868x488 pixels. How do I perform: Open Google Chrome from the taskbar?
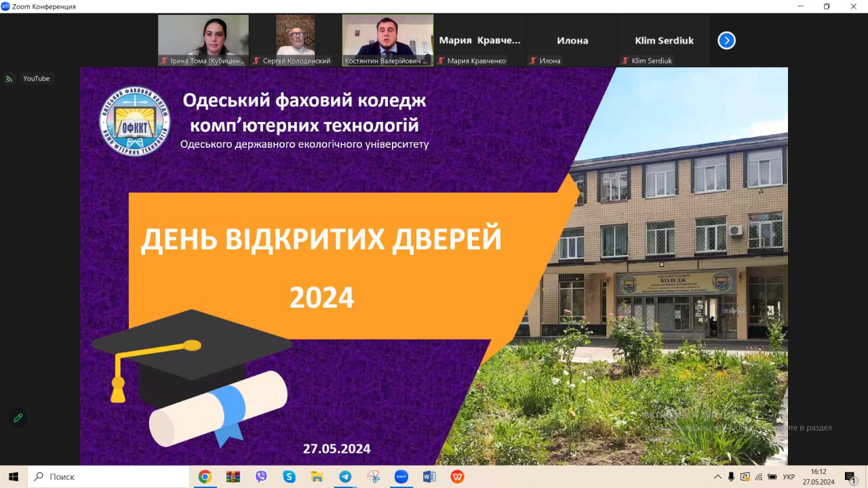tap(205, 476)
